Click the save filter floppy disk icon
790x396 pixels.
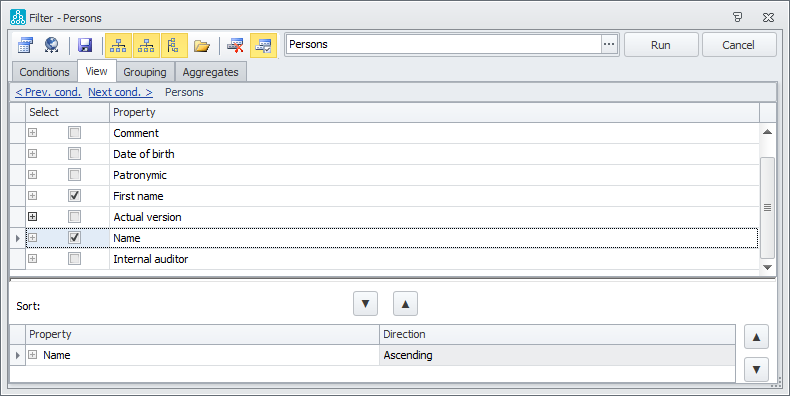pos(85,45)
